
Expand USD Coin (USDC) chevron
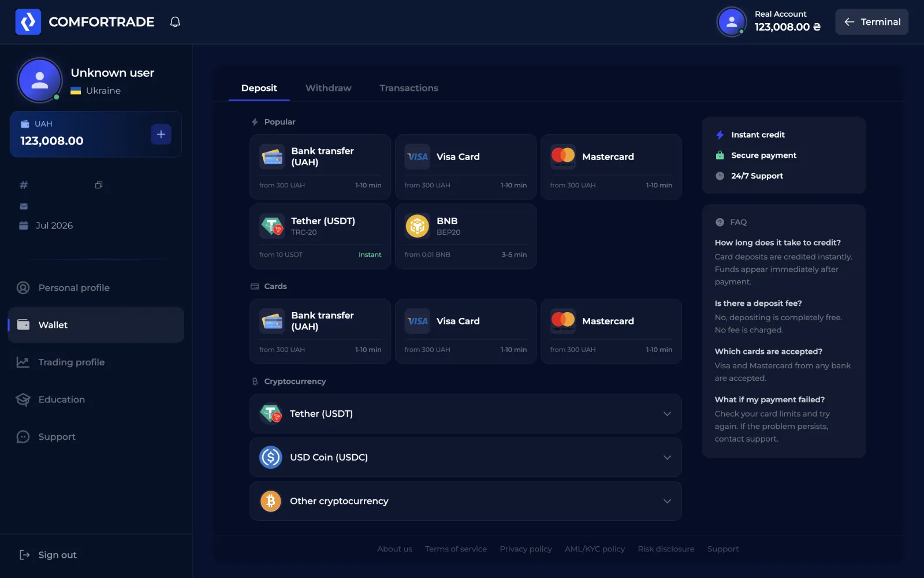pyautogui.click(x=667, y=457)
